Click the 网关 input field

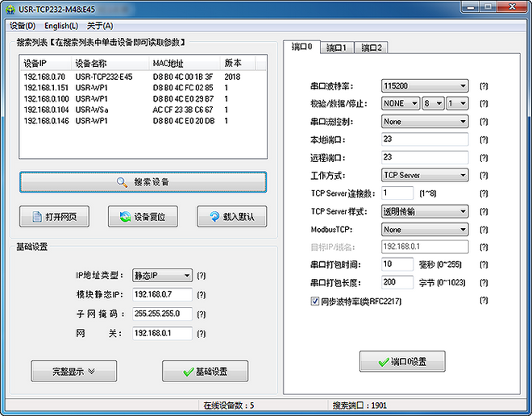click(x=162, y=333)
